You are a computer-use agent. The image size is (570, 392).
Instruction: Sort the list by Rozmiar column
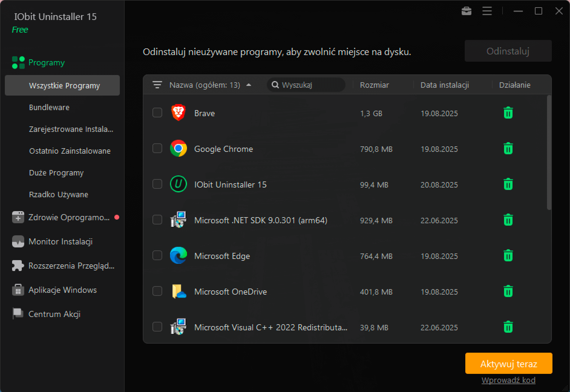pyautogui.click(x=374, y=85)
